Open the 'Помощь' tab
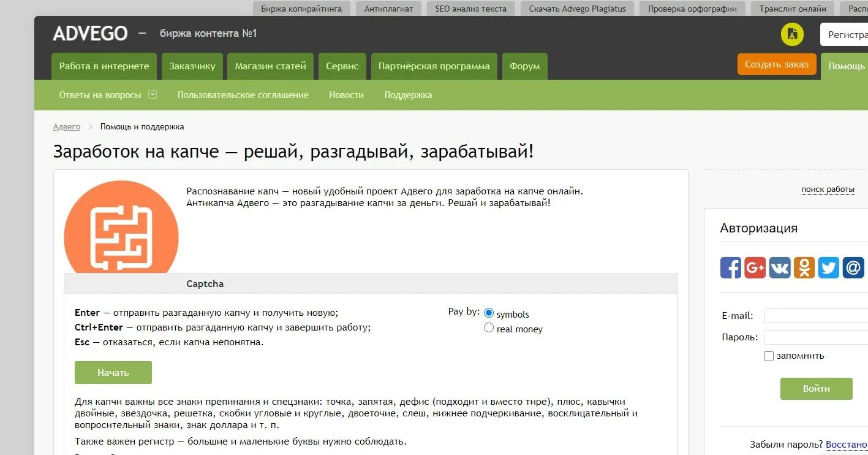 pyautogui.click(x=845, y=66)
